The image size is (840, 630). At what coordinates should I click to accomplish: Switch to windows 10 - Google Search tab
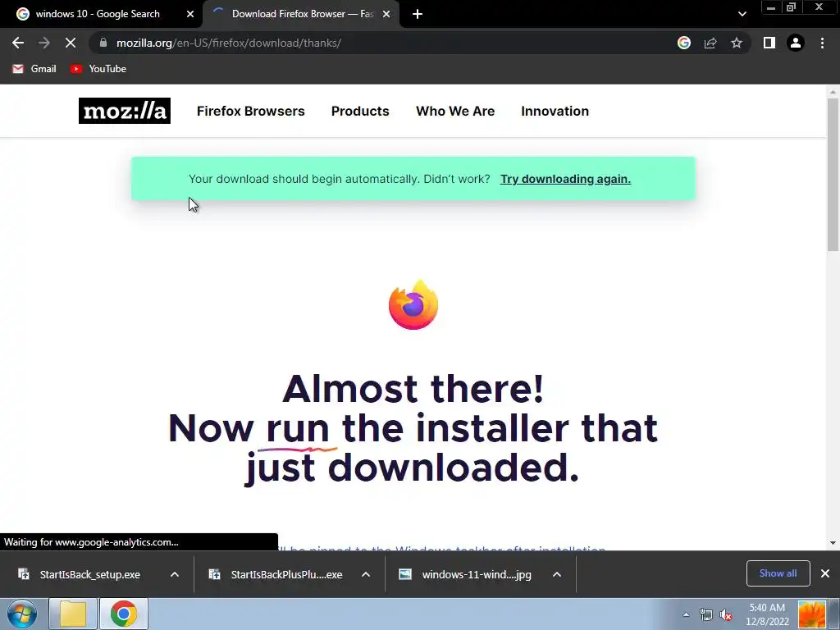coord(98,14)
